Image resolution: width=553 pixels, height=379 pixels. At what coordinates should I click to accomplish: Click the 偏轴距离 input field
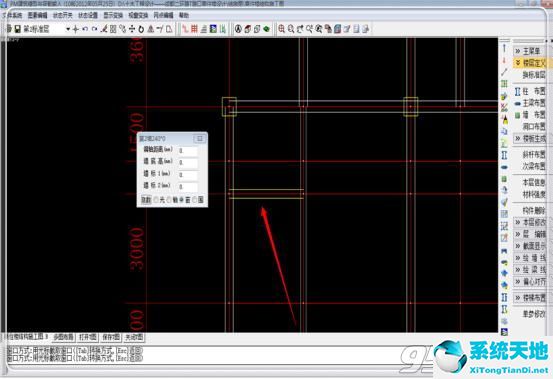pos(188,151)
